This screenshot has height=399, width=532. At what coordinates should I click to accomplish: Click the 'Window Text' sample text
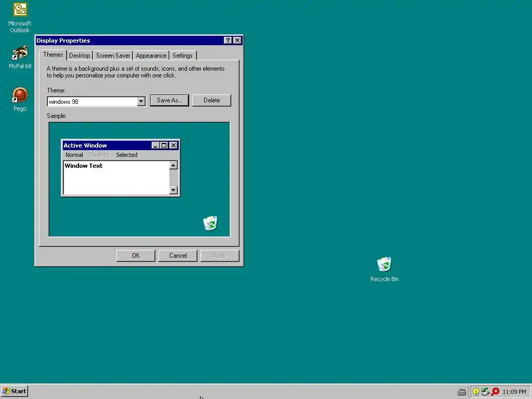click(84, 166)
